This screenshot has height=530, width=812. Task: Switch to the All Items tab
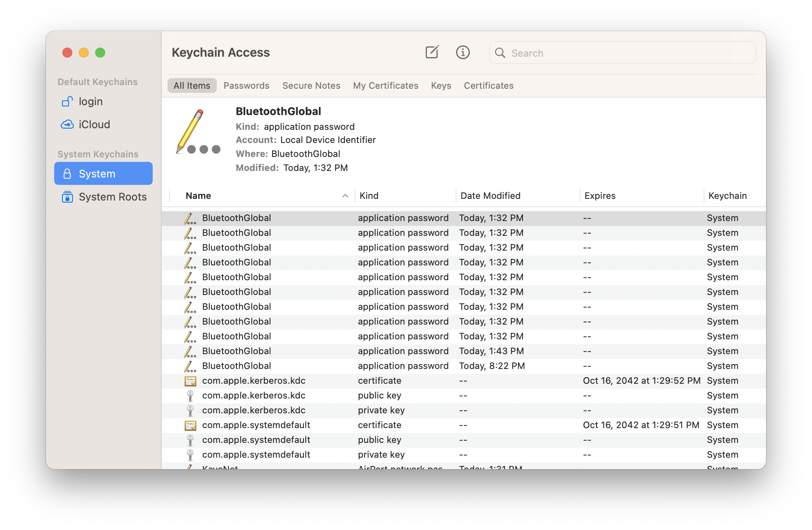pyautogui.click(x=192, y=85)
